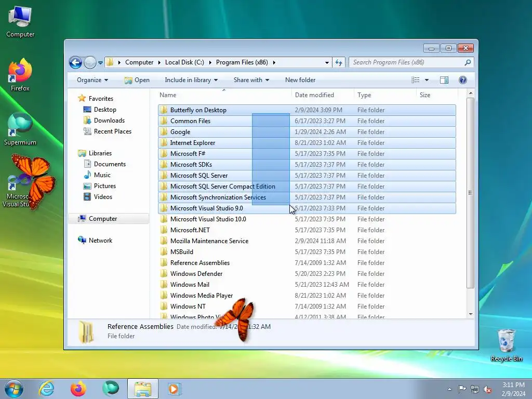Open the Recycle Bin desktop icon
The height and width of the screenshot is (399, 532).
click(506, 345)
